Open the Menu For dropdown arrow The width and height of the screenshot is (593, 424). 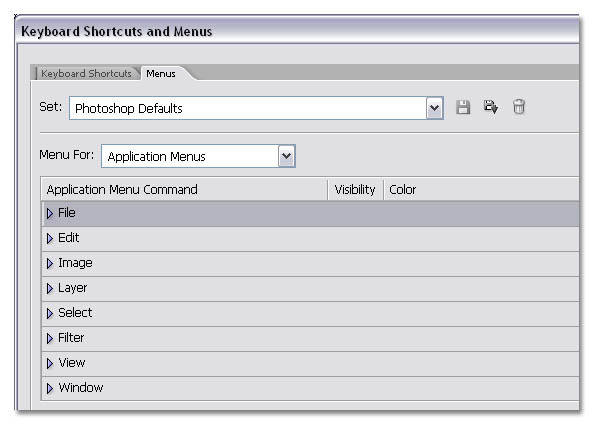287,156
